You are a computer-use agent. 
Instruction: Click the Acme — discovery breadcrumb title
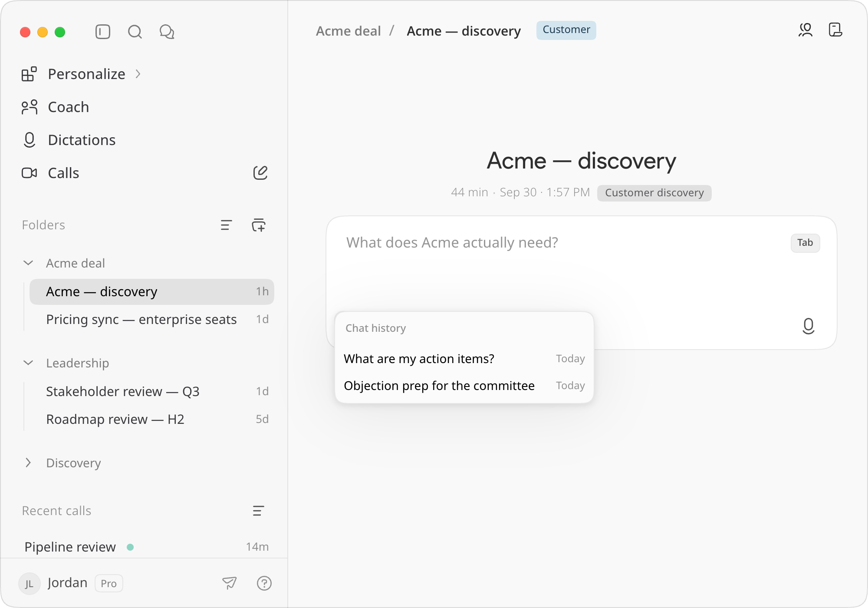464,31
